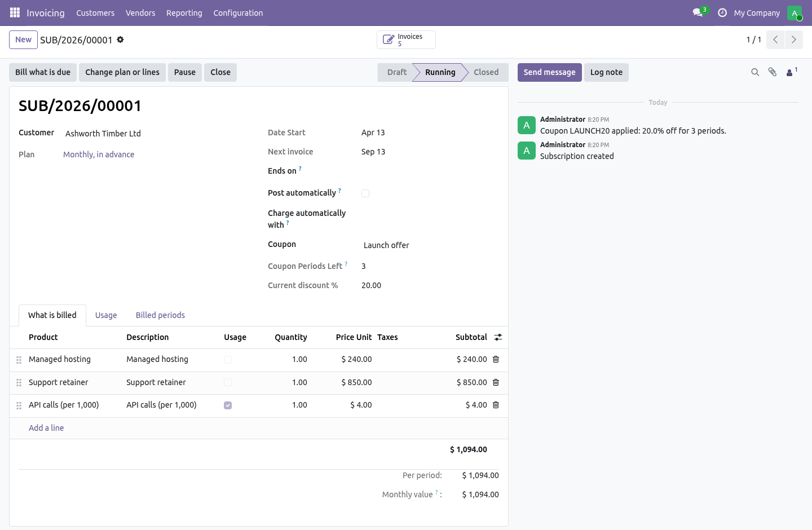Open the Invoices smart button
Viewport: 812px width, 530px height.
406,39
